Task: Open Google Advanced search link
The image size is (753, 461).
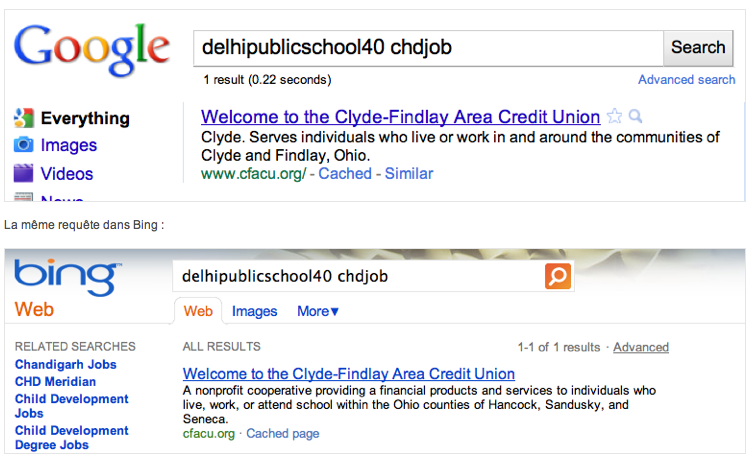Action: (686, 80)
